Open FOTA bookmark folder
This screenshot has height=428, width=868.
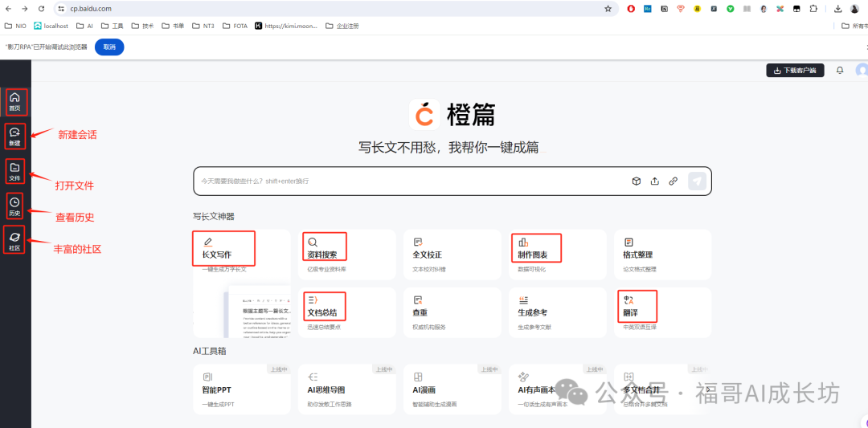point(235,26)
